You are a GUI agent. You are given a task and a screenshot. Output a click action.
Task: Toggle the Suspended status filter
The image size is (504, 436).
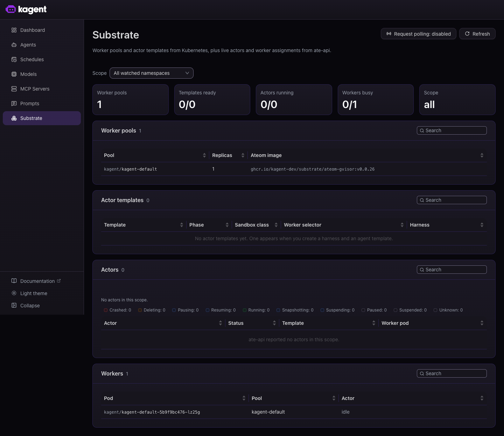pyautogui.click(x=410, y=310)
